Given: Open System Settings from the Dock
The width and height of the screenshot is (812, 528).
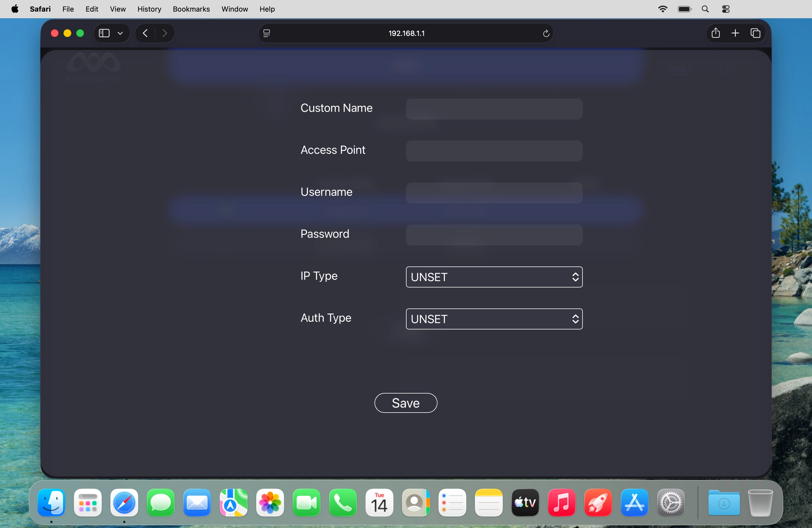Looking at the screenshot, I should click(x=671, y=502).
